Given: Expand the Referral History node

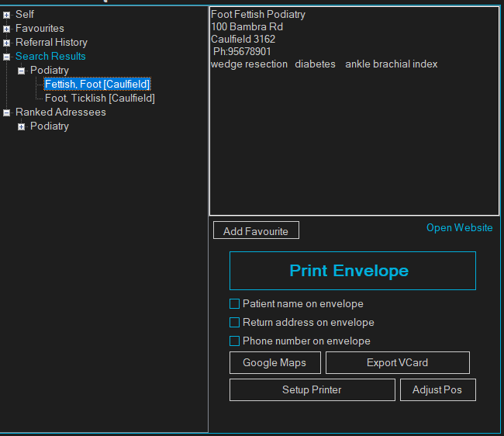Looking at the screenshot, I should (x=7, y=43).
